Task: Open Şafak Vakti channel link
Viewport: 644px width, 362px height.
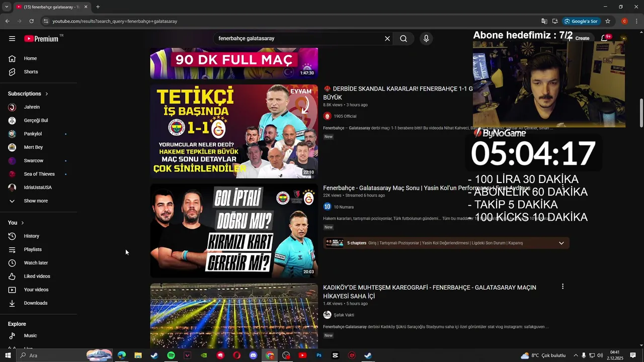Action: click(x=344, y=315)
